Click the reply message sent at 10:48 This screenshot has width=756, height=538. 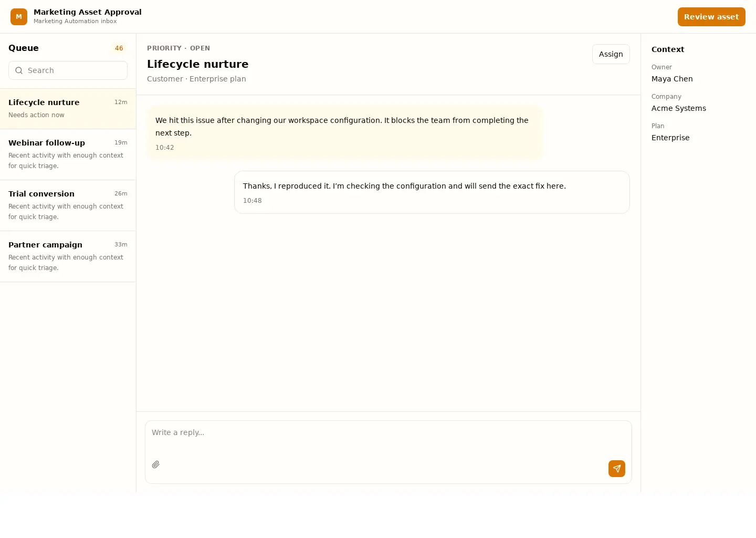click(x=432, y=192)
